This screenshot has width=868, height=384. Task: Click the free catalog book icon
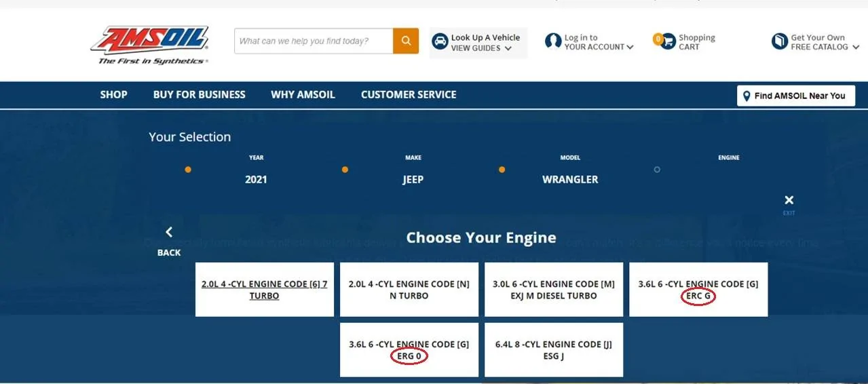coord(780,41)
